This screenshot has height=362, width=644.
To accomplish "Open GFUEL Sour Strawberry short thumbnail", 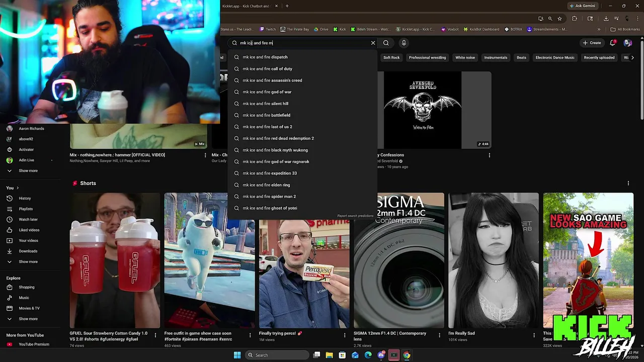I will point(115,260).
